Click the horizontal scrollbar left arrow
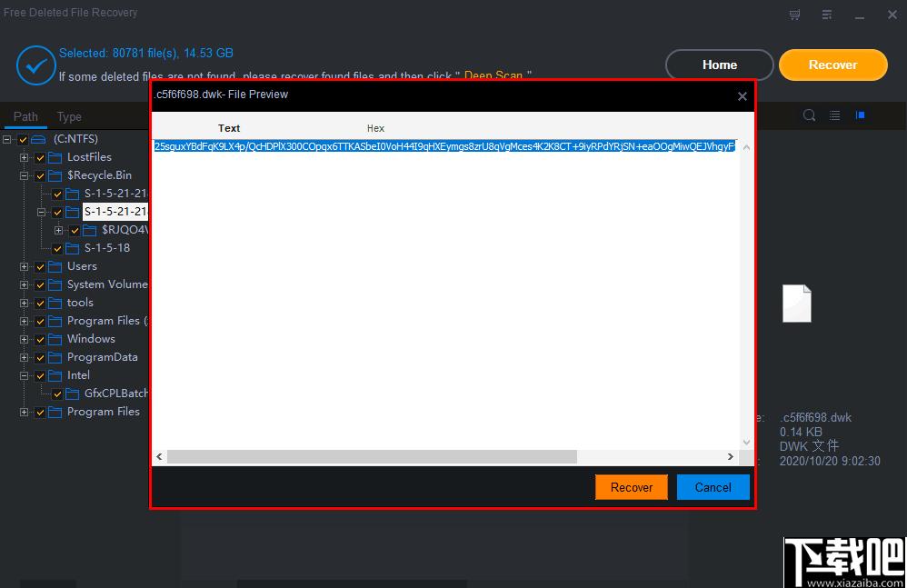Screen dimensions: 907x588 click(159, 457)
